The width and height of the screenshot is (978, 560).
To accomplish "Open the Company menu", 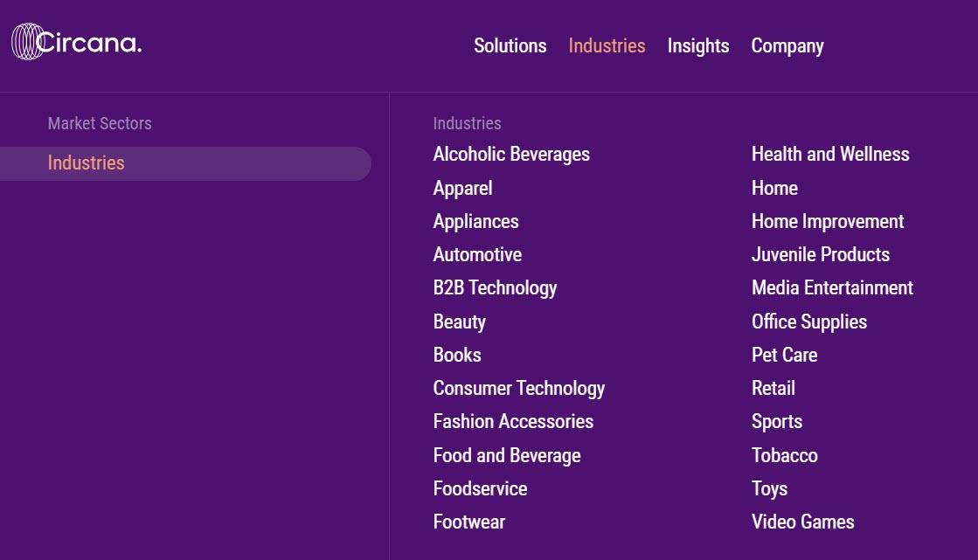I will coord(787,46).
